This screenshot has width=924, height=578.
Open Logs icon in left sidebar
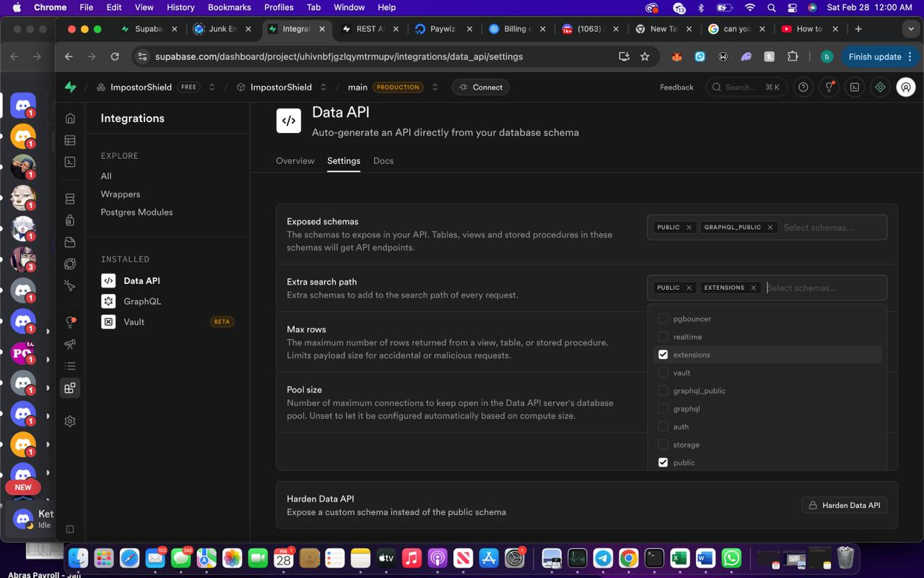70,366
